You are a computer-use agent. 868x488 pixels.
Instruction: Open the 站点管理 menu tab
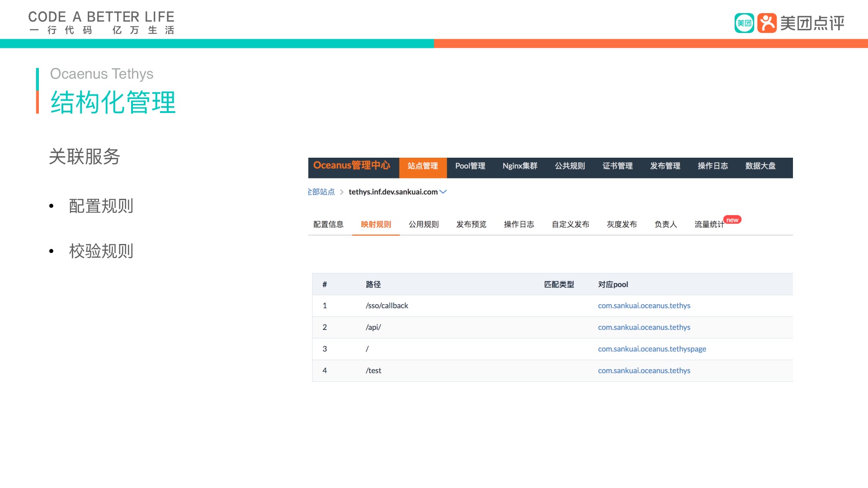423,167
